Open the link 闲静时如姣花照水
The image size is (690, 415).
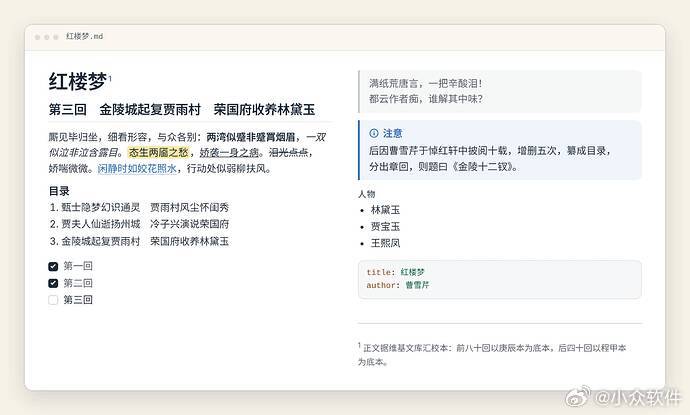pyautogui.click(x=137, y=169)
